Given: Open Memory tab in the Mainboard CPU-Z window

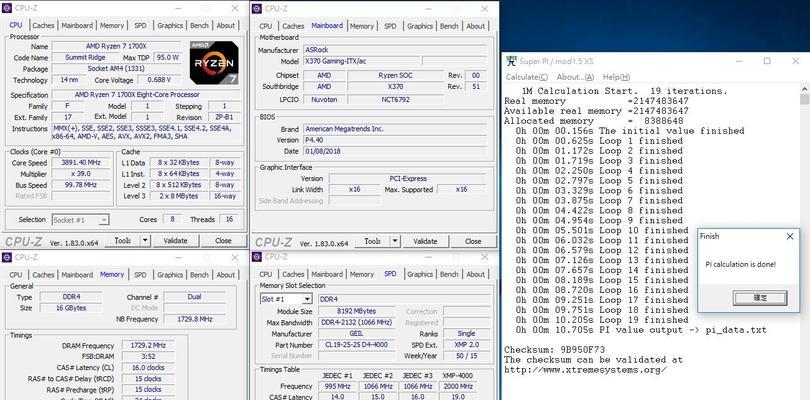Looking at the screenshot, I should pos(362,26).
